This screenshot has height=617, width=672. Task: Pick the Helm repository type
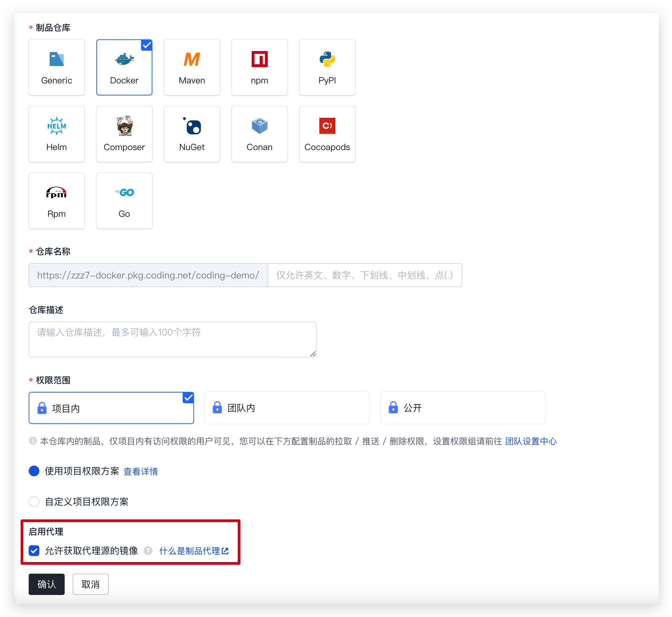pyautogui.click(x=56, y=134)
